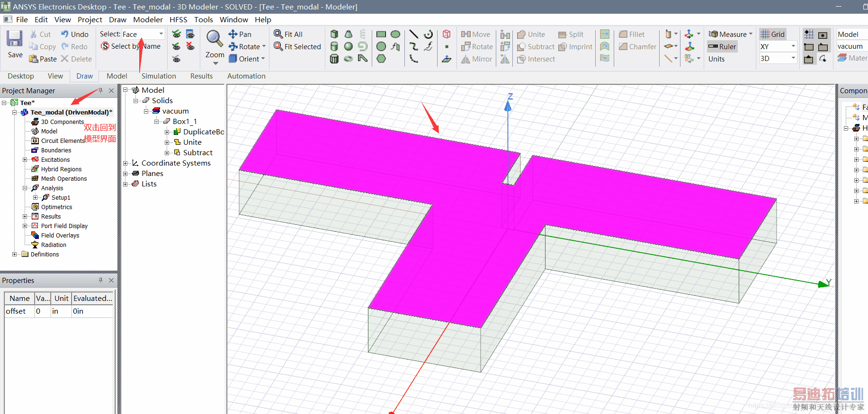Open the Modeler menu
The width and height of the screenshot is (868, 414).
148,19
